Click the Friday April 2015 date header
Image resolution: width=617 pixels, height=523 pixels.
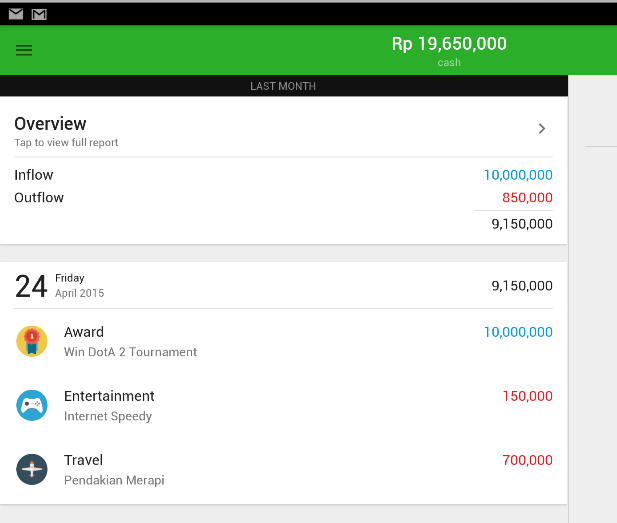click(x=79, y=286)
